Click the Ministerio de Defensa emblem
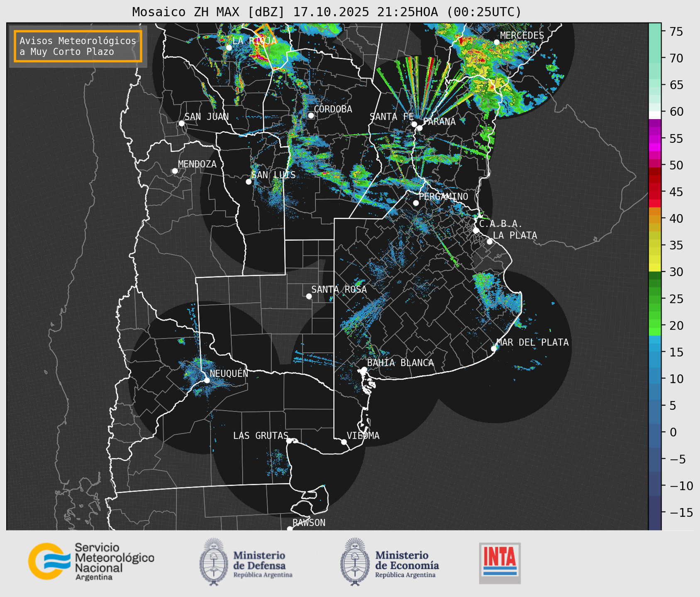 pos(214,562)
